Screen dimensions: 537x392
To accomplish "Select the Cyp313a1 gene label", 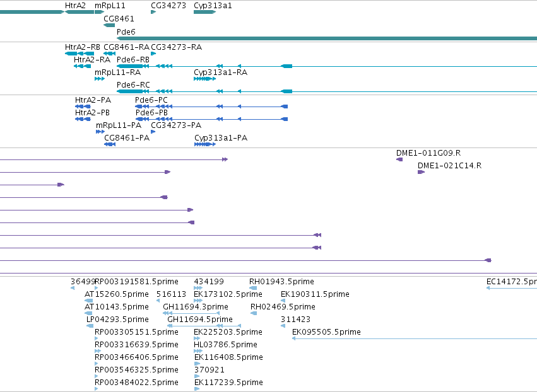I will [x=213, y=6].
